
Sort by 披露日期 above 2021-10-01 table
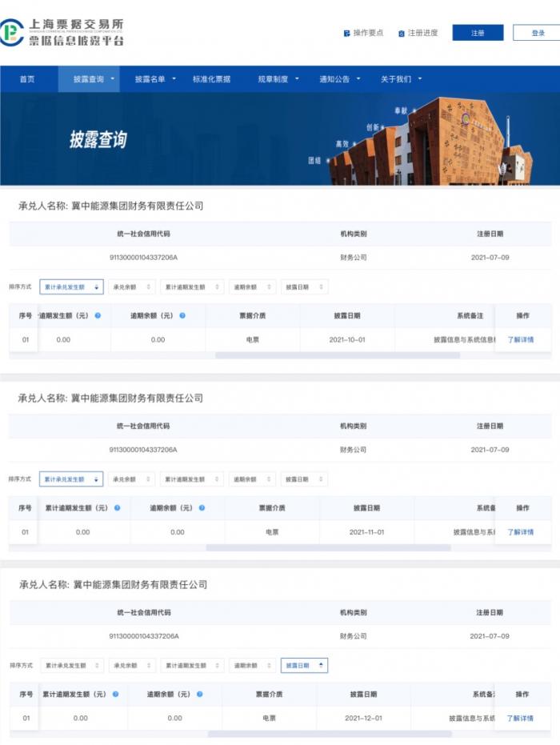[305, 287]
